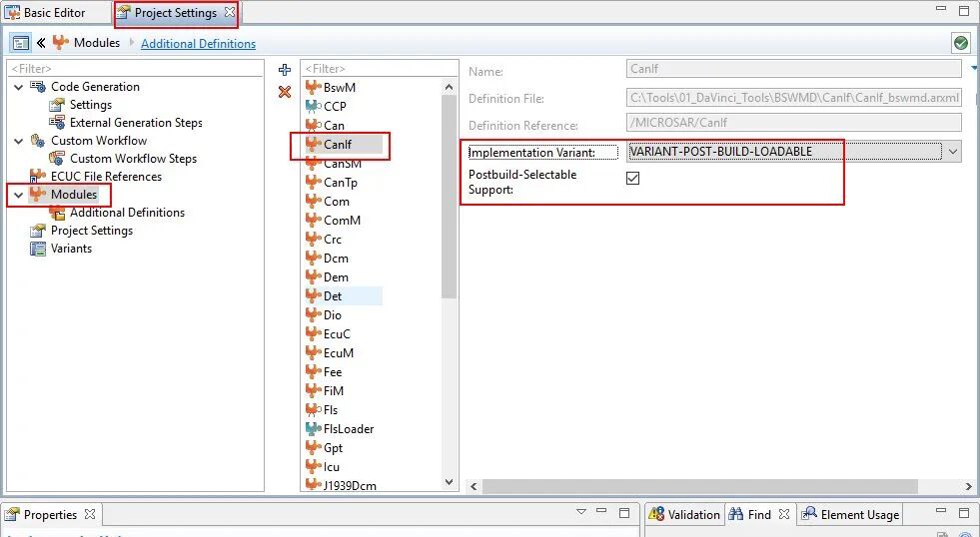Select Dio module in list
This screenshot has width=980, height=537.
[333, 314]
